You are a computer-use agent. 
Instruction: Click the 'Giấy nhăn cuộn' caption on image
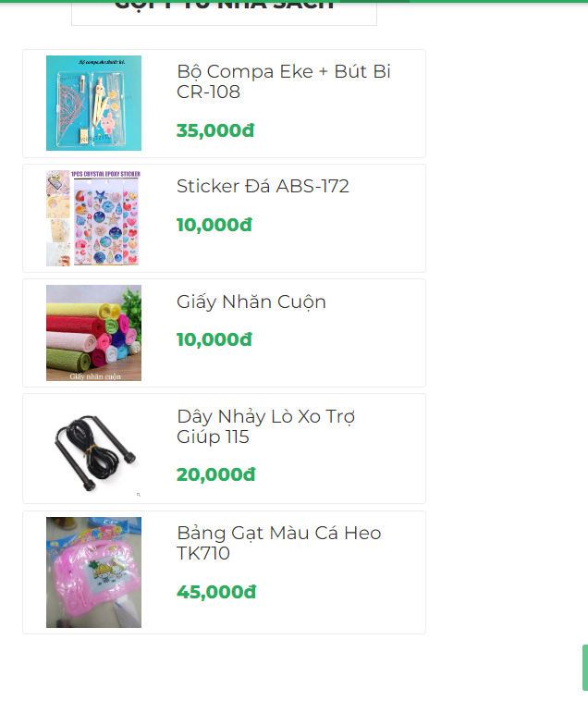(94, 376)
